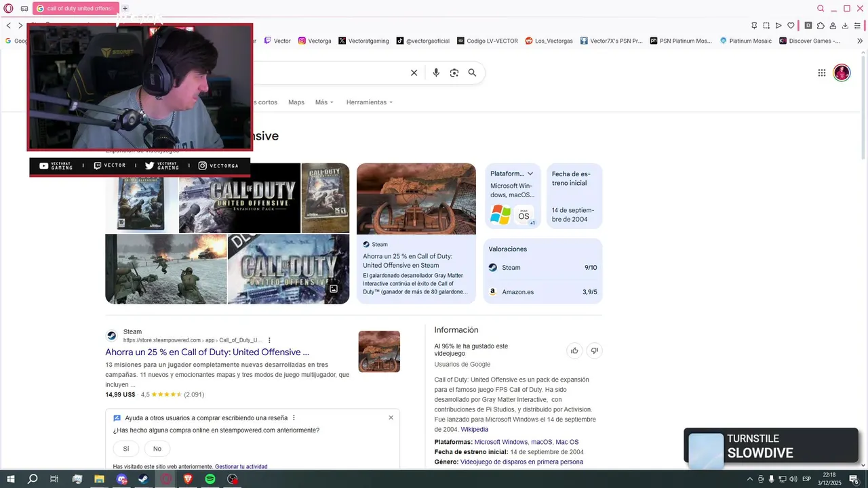Open the Los_Vectorgas bookmark

click(549, 41)
